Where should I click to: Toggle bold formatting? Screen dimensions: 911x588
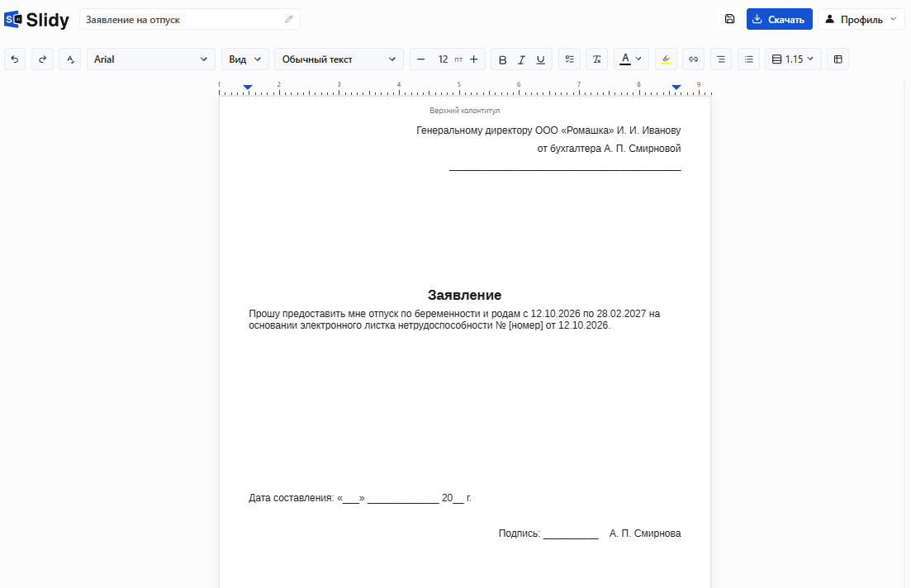coord(502,59)
